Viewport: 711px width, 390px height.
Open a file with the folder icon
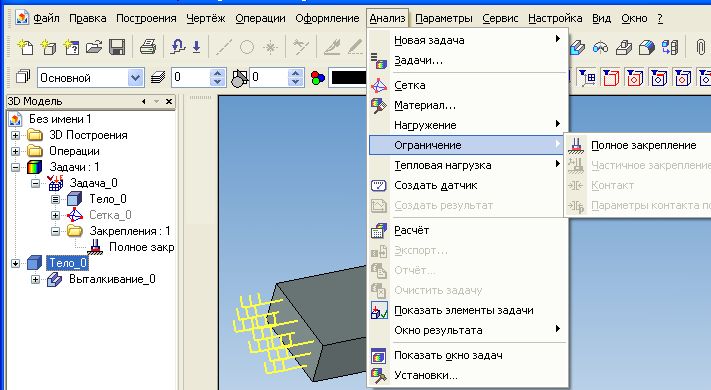pos(94,47)
